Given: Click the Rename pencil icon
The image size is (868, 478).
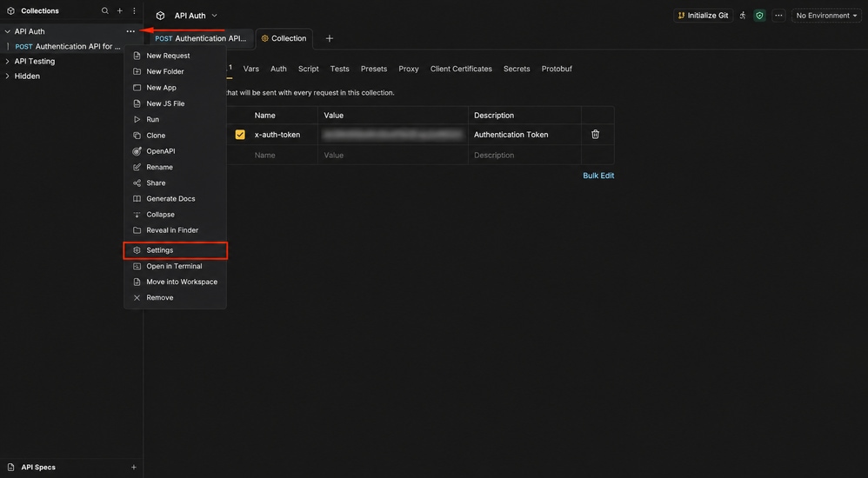Looking at the screenshot, I should click(137, 167).
